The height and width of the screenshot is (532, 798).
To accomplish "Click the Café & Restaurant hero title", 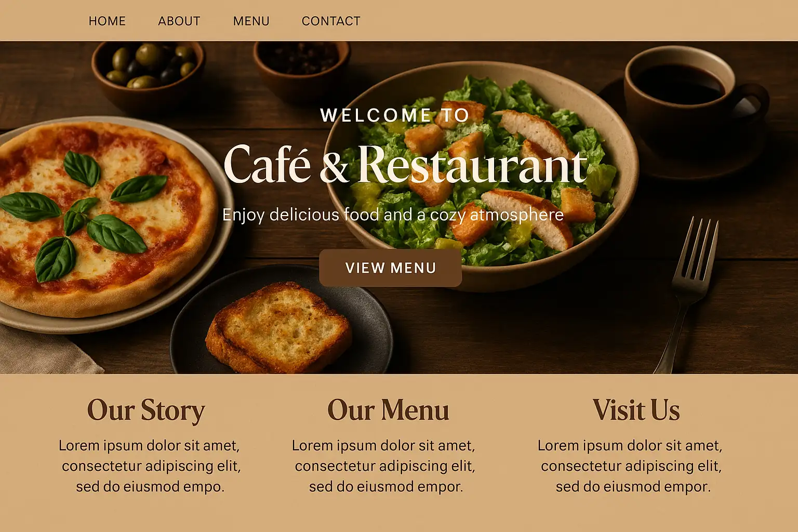I will tap(405, 165).
